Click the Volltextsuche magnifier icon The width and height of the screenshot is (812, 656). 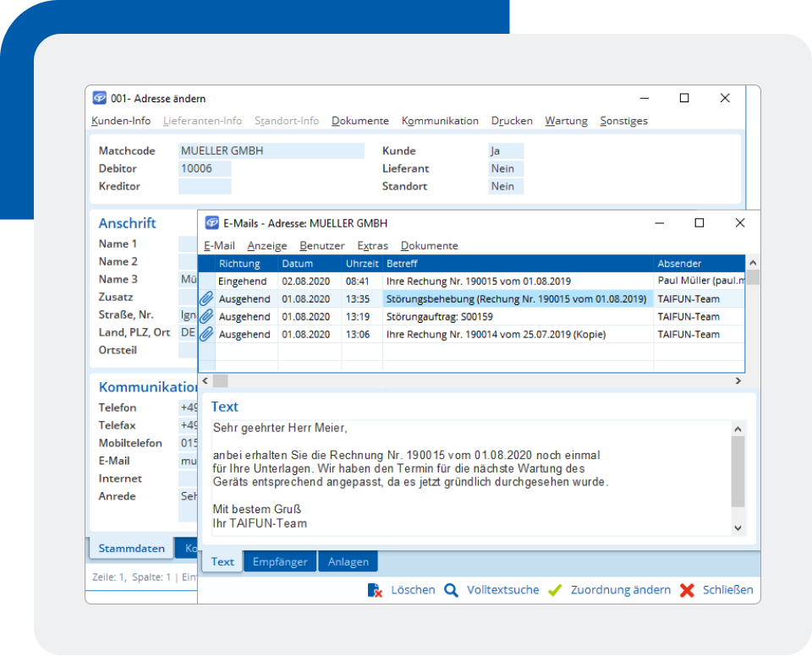pos(452,590)
